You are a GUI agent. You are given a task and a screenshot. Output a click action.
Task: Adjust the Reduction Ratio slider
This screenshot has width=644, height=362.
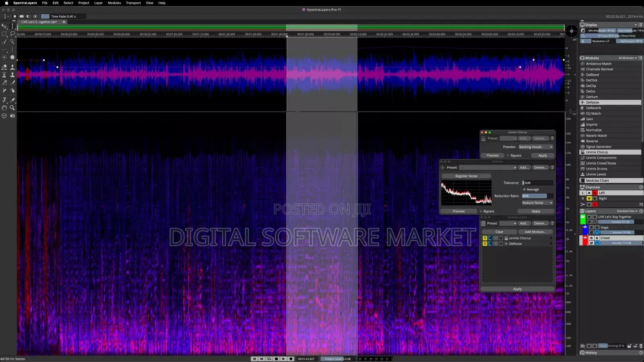[x=537, y=196]
